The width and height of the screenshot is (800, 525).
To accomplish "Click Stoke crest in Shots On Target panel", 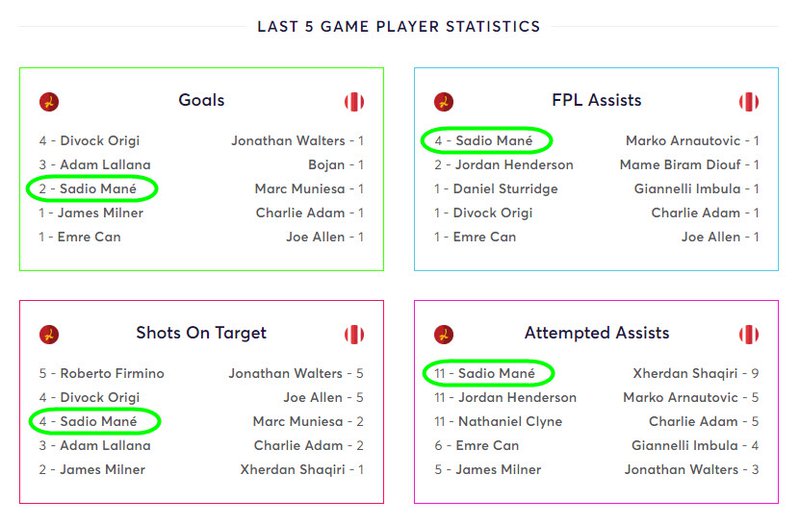I will (354, 335).
